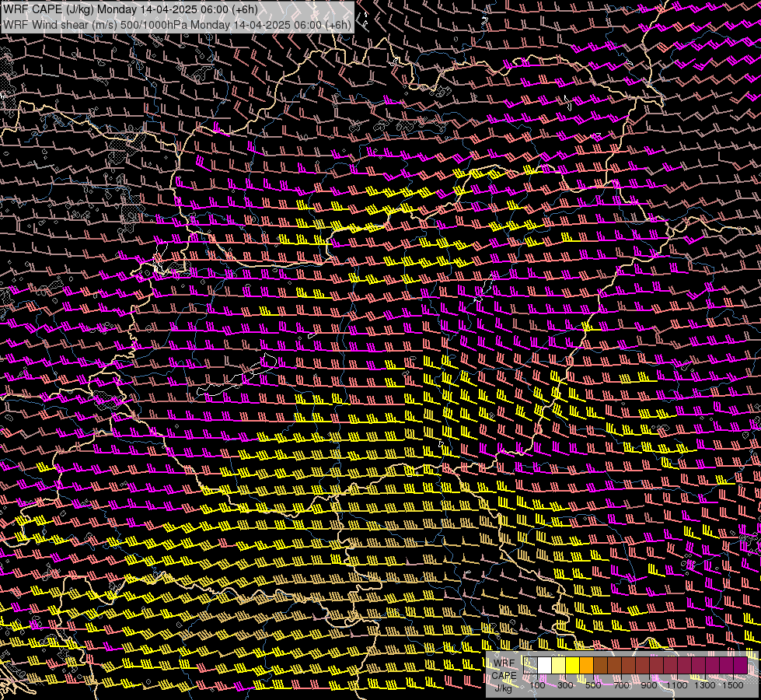Select the pale yellow CAPE legend swatch

[559, 665]
